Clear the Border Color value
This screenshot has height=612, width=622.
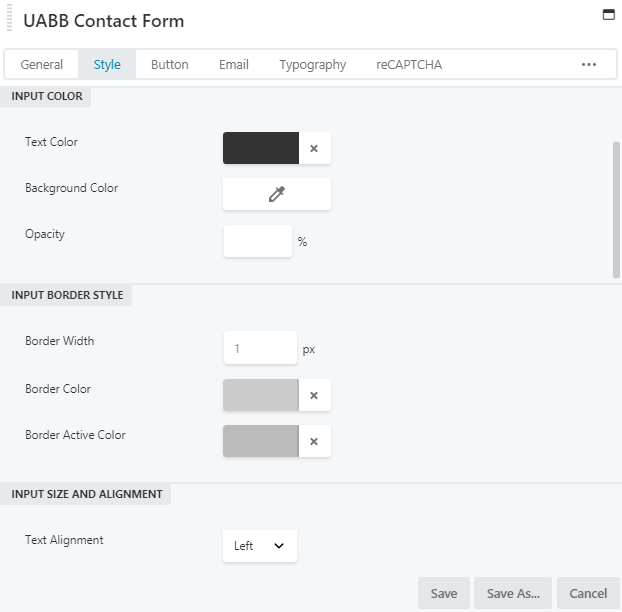[x=314, y=395]
